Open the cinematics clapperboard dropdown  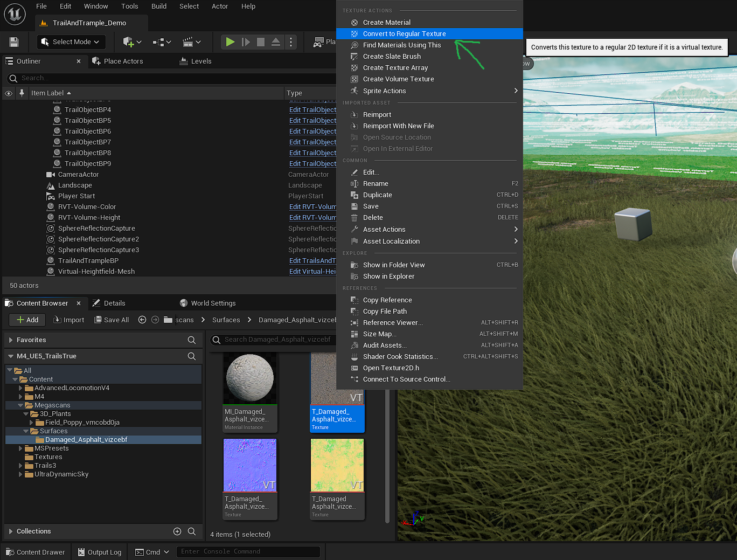[191, 42]
